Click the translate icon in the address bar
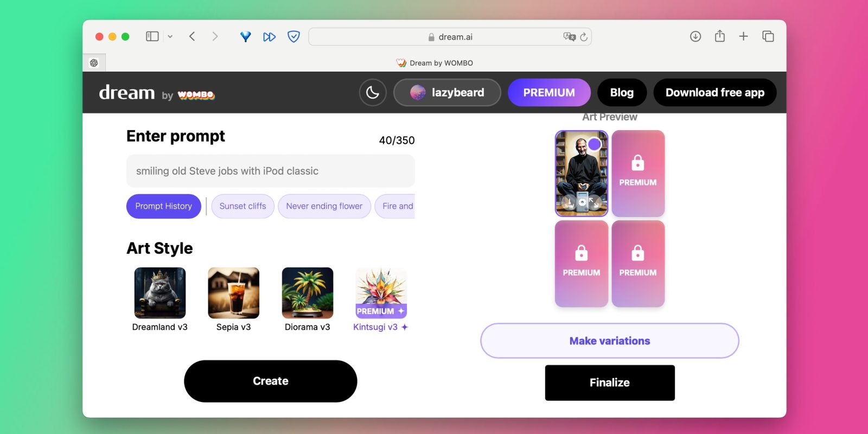Viewport: 868px width, 434px height. (x=569, y=37)
